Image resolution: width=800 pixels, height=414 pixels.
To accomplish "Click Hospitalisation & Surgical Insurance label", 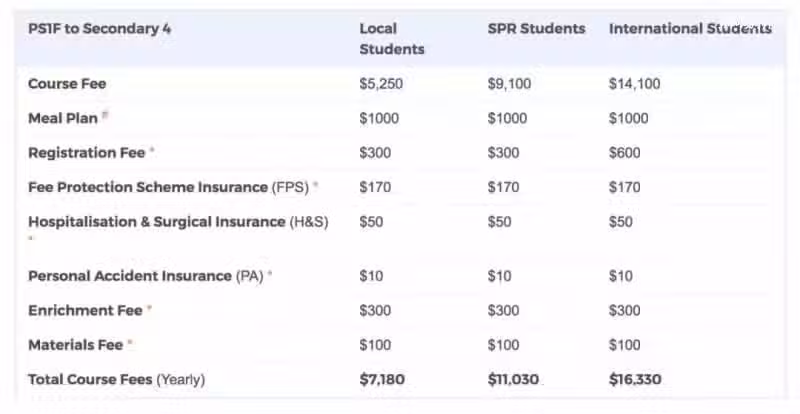I will 178,222.
